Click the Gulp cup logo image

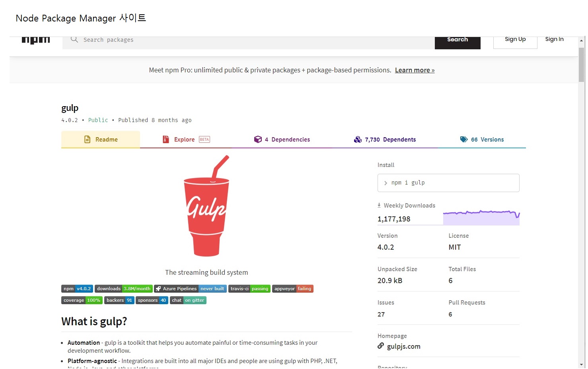click(206, 206)
